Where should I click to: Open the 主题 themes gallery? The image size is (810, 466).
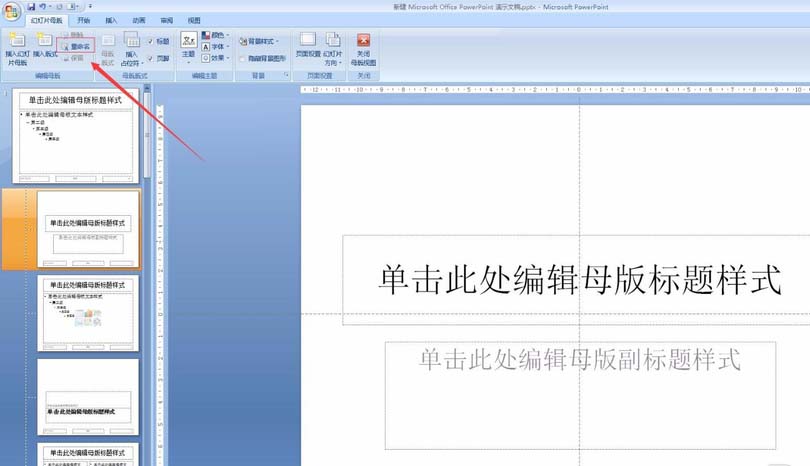click(188, 48)
